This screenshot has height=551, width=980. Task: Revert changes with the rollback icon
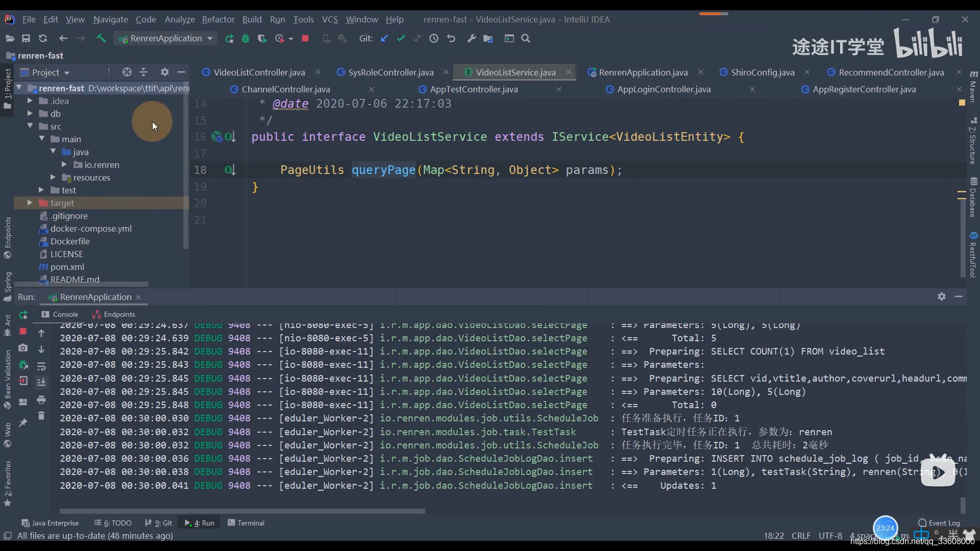[x=451, y=38]
